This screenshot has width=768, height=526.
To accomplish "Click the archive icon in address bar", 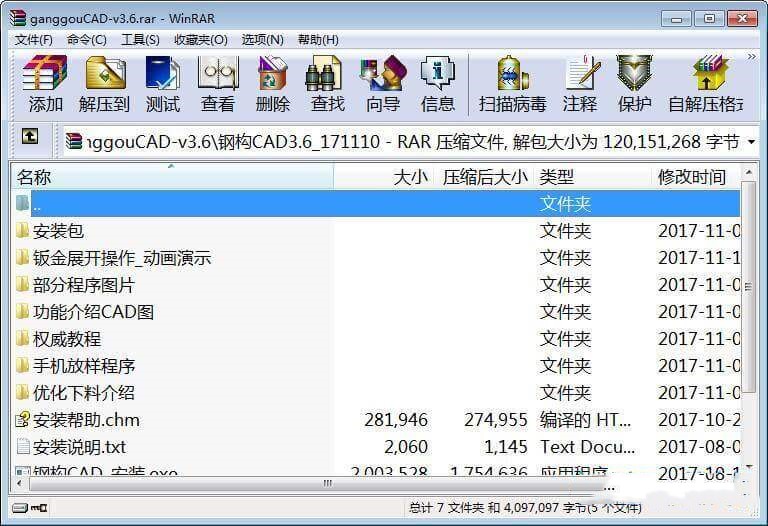I will [x=73, y=142].
